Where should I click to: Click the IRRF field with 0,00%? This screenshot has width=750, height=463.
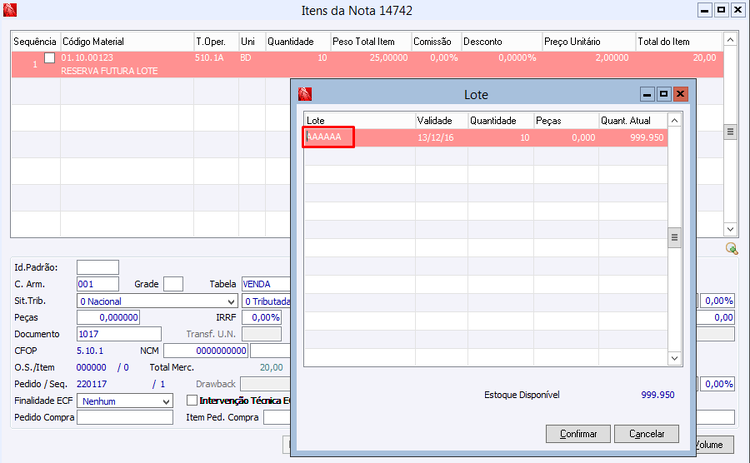262,318
